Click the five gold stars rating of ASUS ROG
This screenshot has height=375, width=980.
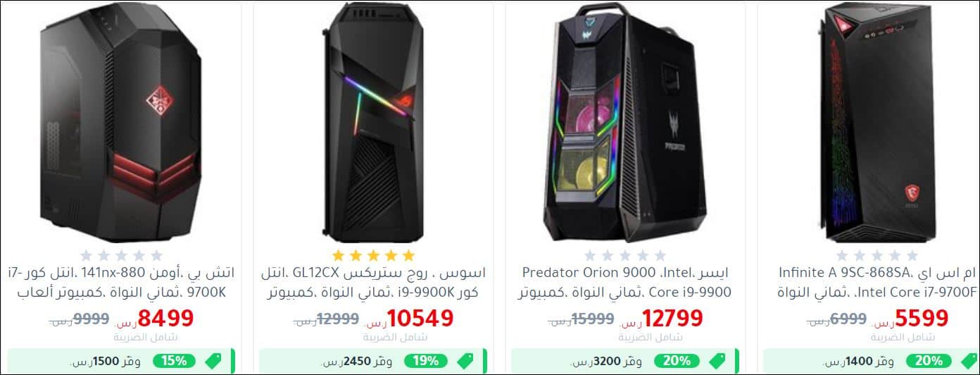pyautogui.click(x=373, y=255)
